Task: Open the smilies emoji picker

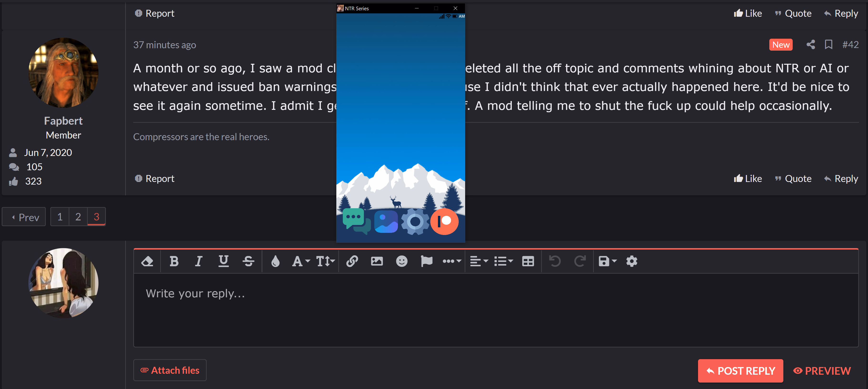Action: pyautogui.click(x=401, y=261)
